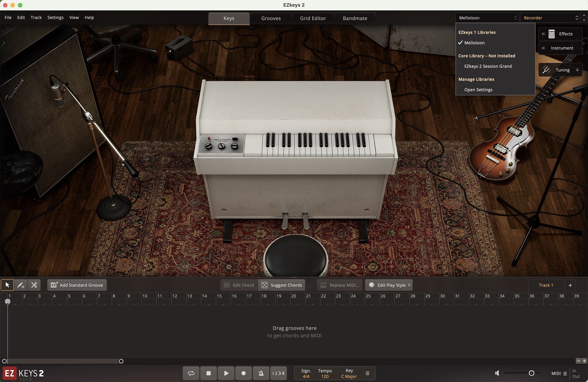Toggle the metronome on
The height and width of the screenshot is (382, 588).
click(x=261, y=373)
